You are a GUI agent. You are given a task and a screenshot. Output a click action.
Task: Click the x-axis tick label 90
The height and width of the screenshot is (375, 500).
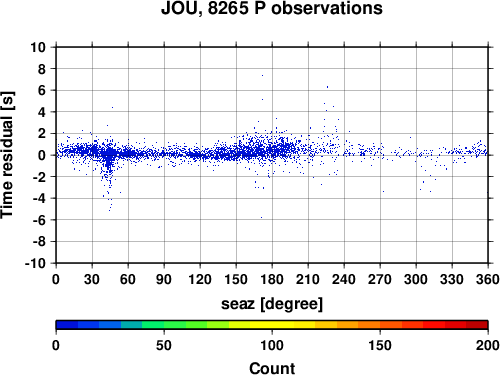[x=164, y=279]
